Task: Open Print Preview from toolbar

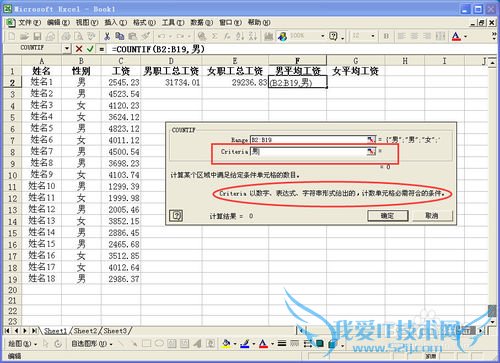Action: (79, 36)
